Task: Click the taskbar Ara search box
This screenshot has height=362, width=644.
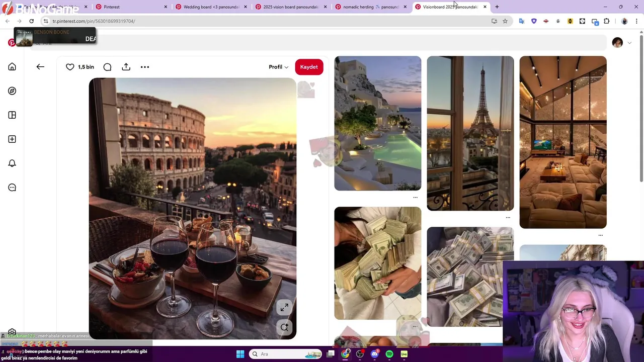Action: (286, 354)
